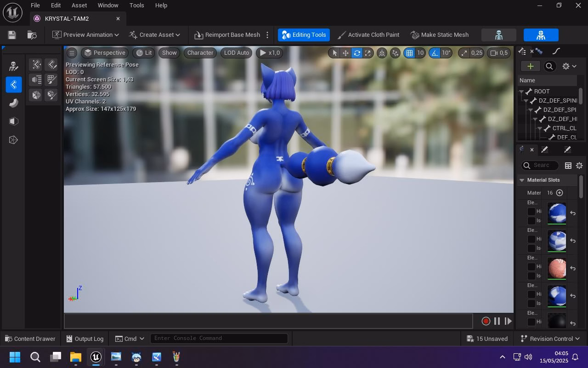Click the animation timeline scrub bar
The height and width of the screenshot is (368, 588).
pos(268,321)
